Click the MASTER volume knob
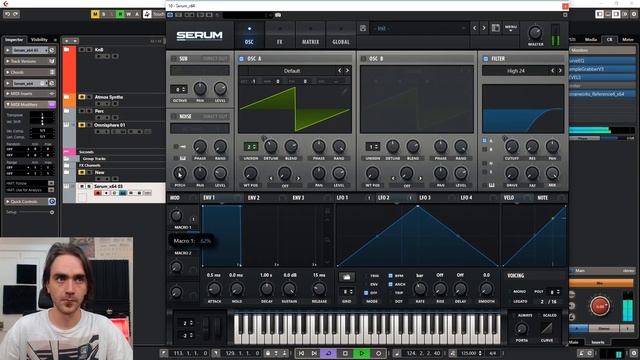The width and height of the screenshot is (640, 360). pyautogui.click(x=535, y=33)
